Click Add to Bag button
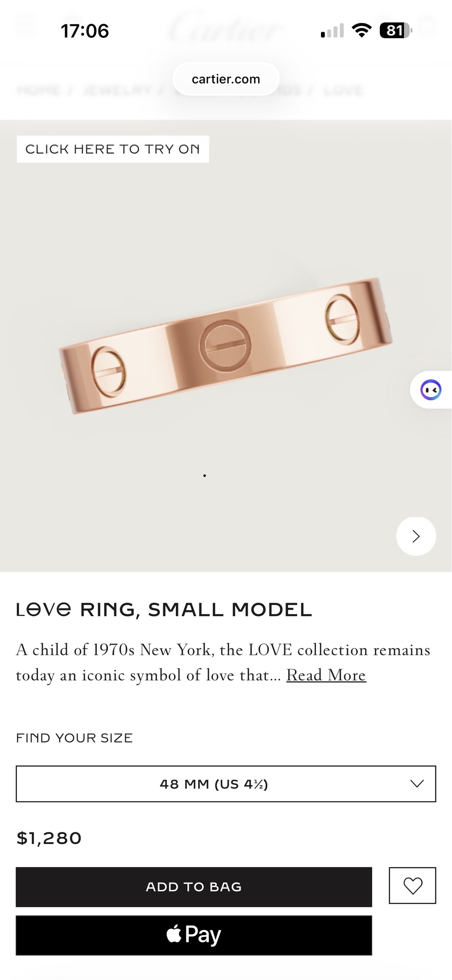The image size is (452, 980). tap(194, 887)
